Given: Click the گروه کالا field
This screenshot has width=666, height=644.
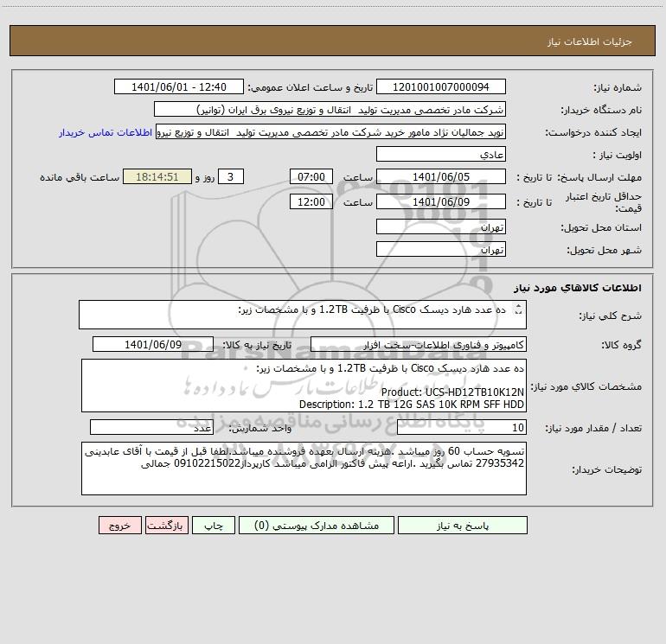Looking at the screenshot, I should pyautogui.click(x=419, y=344).
